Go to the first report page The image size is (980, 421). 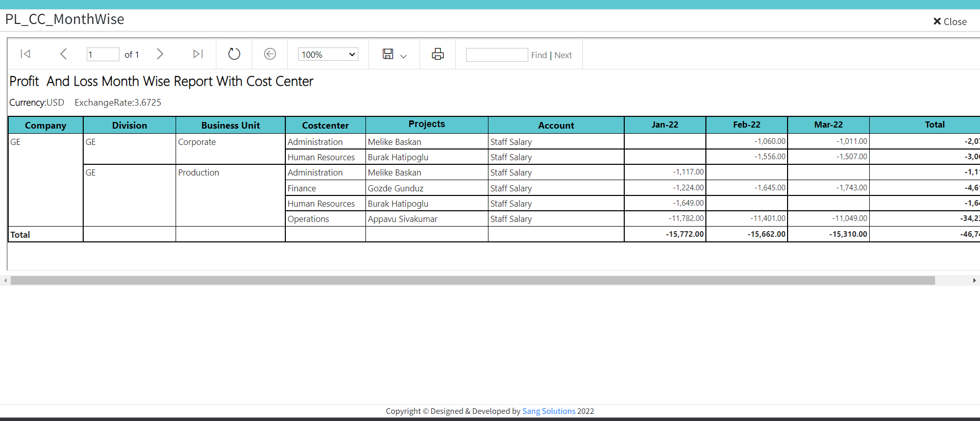point(26,54)
